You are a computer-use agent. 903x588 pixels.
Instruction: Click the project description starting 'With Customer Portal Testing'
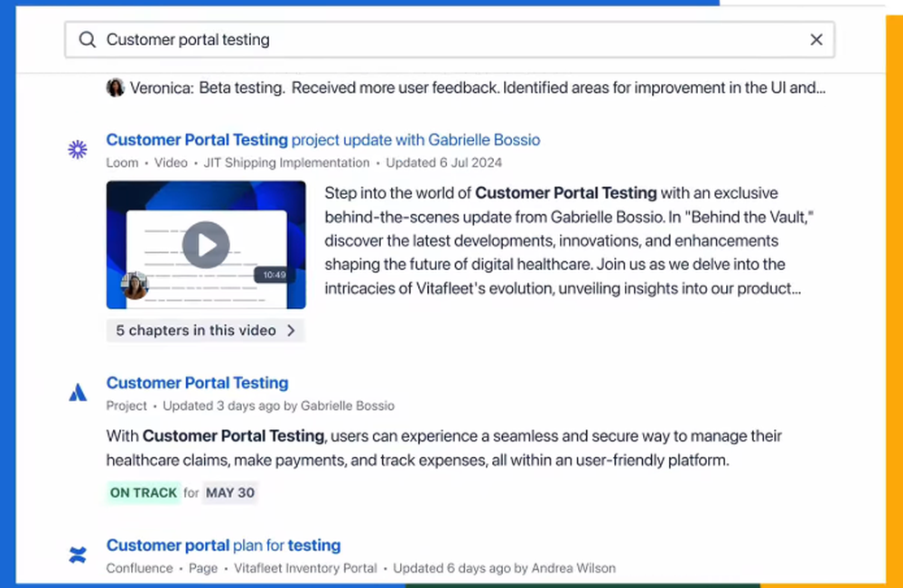tap(443, 448)
